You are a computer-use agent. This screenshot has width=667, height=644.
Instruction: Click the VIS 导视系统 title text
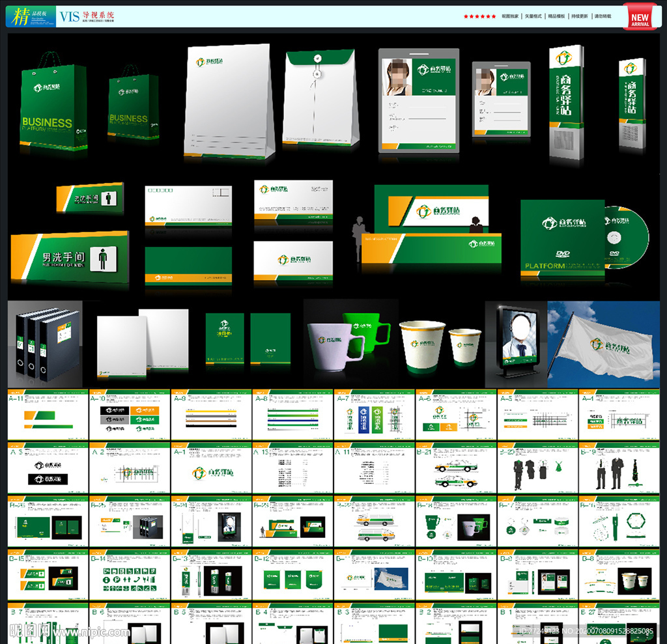[x=86, y=16]
